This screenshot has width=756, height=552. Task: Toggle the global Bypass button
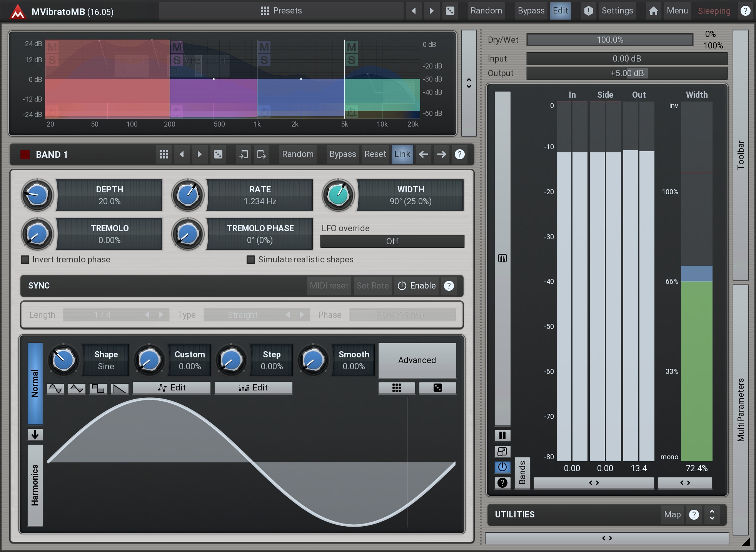click(x=531, y=11)
